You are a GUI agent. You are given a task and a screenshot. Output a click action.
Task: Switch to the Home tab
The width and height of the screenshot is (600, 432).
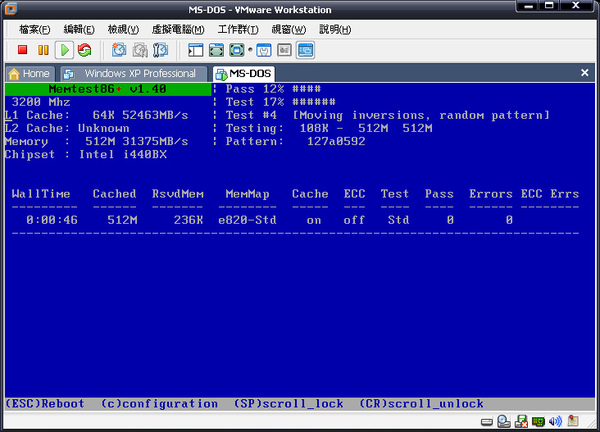pyautogui.click(x=30, y=73)
